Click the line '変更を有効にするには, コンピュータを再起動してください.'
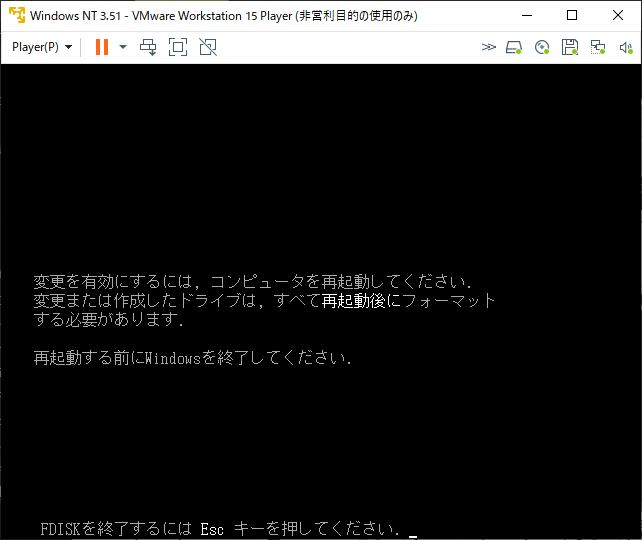The width and height of the screenshot is (642, 540). point(253,281)
